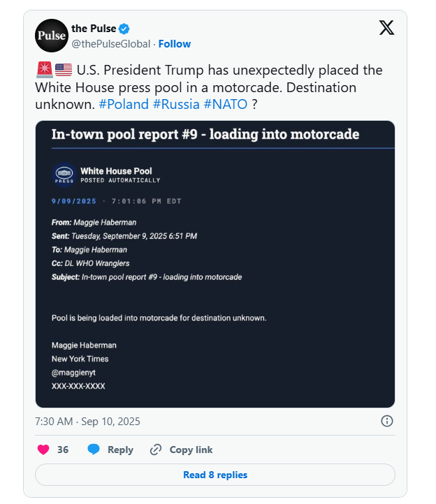
Task: Open the X logo link
Action: (x=386, y=28)
